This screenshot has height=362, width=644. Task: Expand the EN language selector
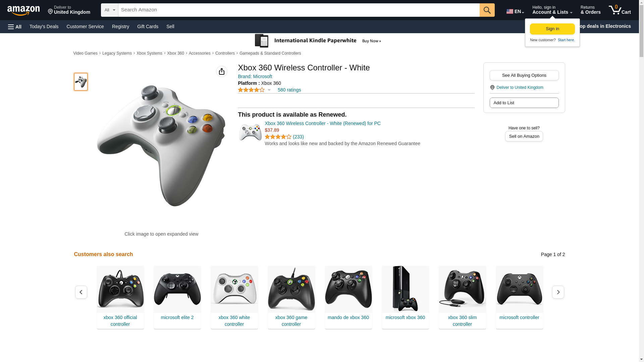(x=515, y=11)
